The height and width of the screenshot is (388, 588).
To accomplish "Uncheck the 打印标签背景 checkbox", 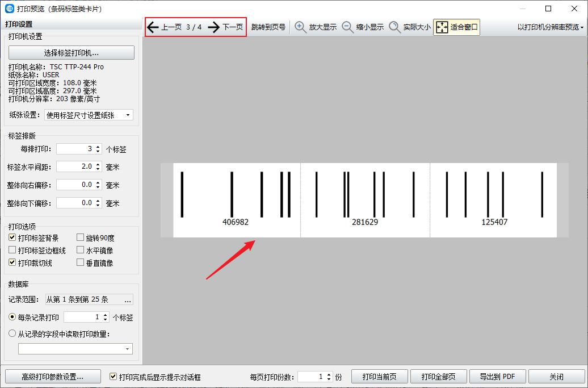I will (12, 237).
